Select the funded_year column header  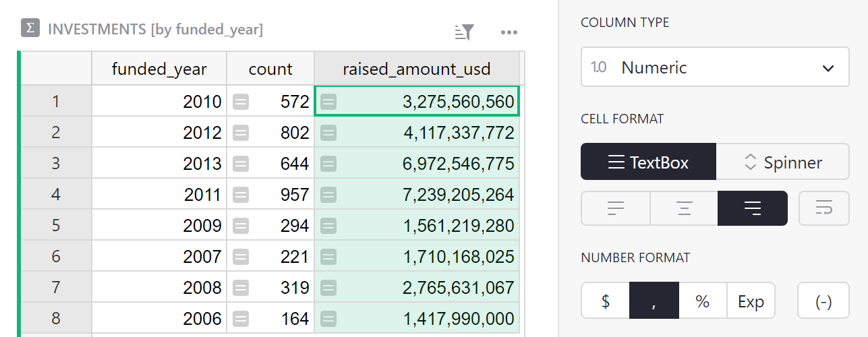click(159, 69)
